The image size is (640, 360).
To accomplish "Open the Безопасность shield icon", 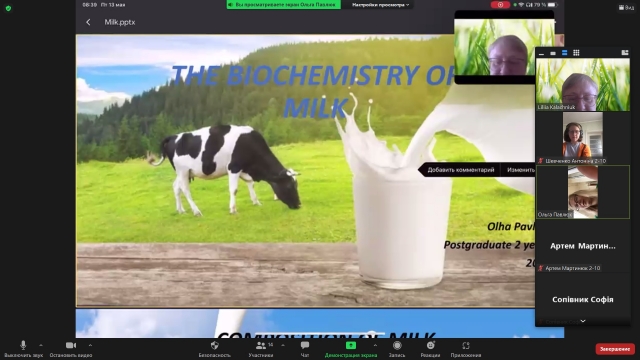I will 215,345.
